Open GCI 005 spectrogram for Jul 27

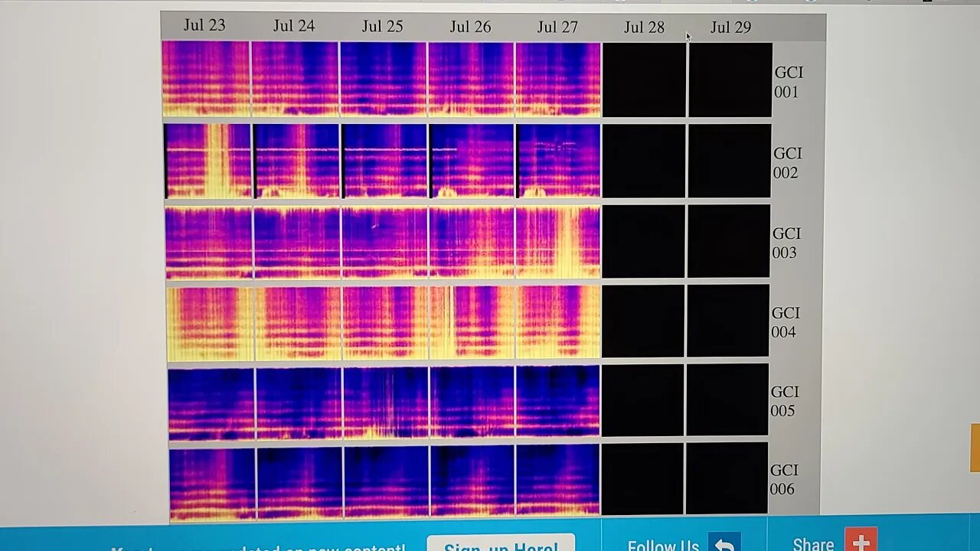559,402
